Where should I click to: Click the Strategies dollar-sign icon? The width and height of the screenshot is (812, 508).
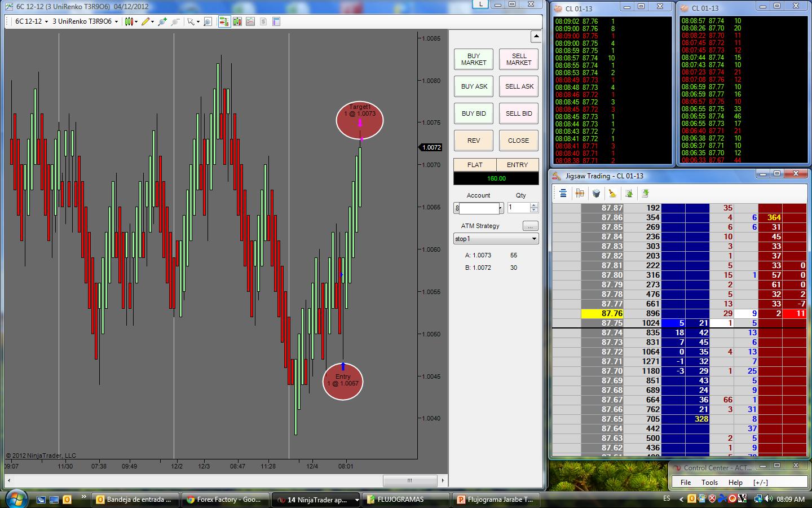pos(263,21)
